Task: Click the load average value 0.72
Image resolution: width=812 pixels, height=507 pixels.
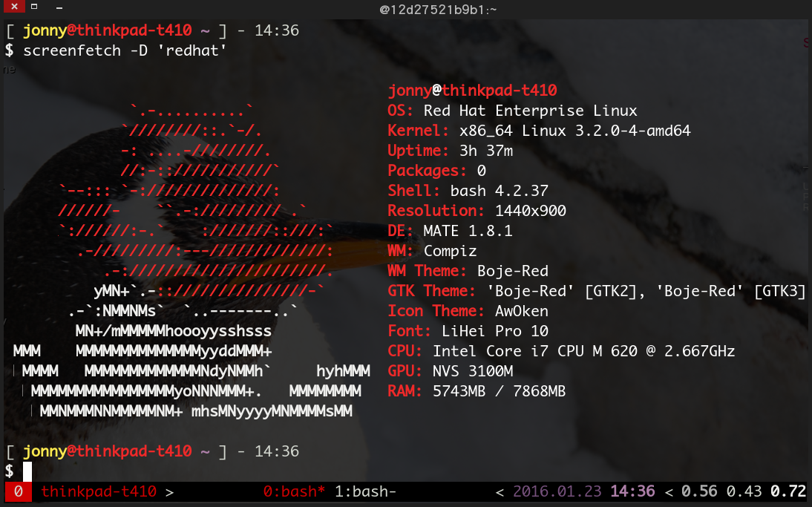Action: point(793,491)
